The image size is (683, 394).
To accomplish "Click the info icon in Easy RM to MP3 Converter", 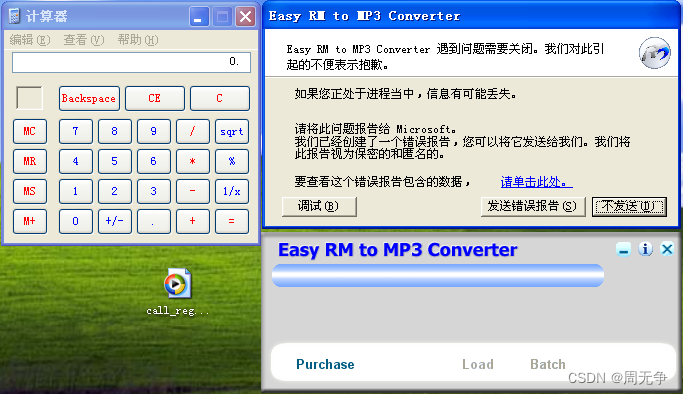I will (645, 249).
